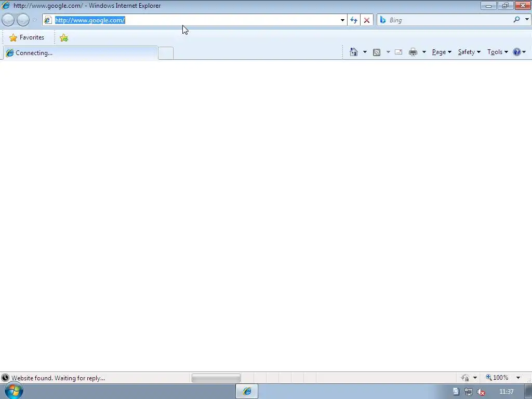The height and width of the screenshot is (399, 532).
Task: Focus the Bing search field
Action: click(449, 20)
